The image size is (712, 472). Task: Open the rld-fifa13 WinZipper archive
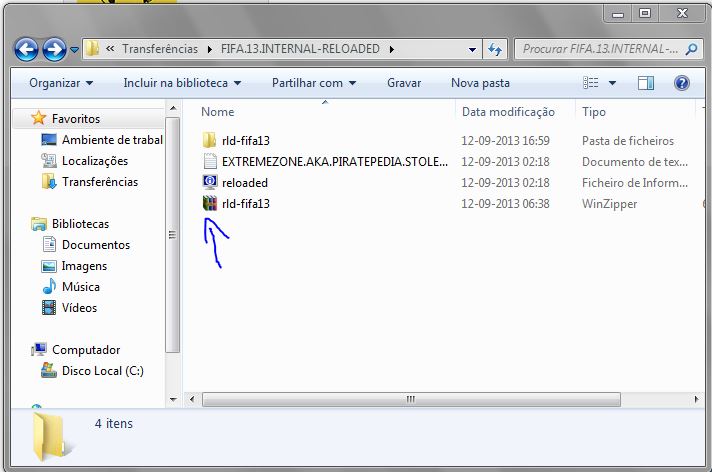(x=246, y=203)
